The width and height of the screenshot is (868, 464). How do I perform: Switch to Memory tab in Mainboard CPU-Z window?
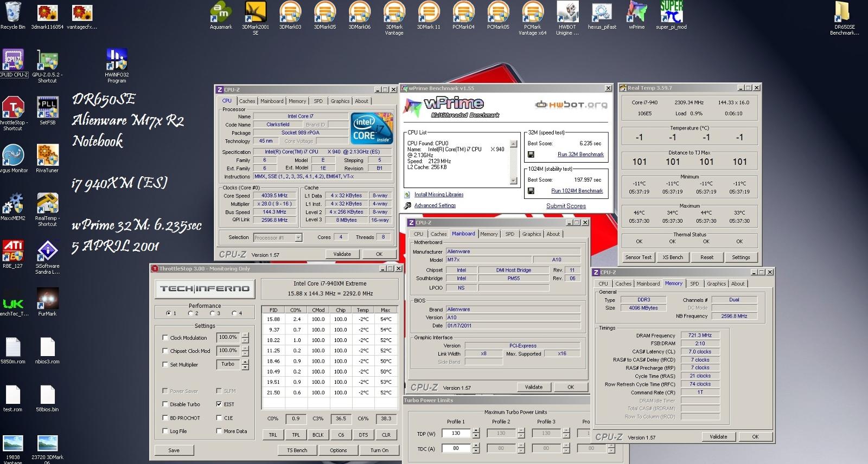pos(489,234)
